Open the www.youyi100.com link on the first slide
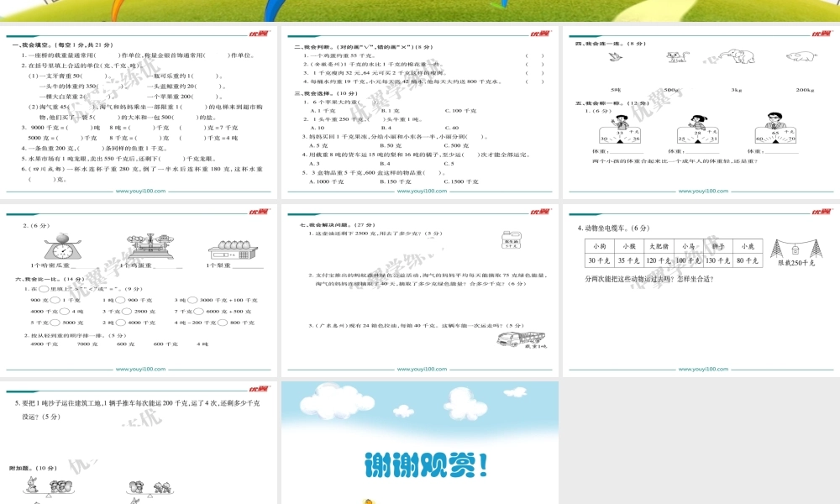The height and width of the screenshot is (504, 840). (x=139, y=189)
